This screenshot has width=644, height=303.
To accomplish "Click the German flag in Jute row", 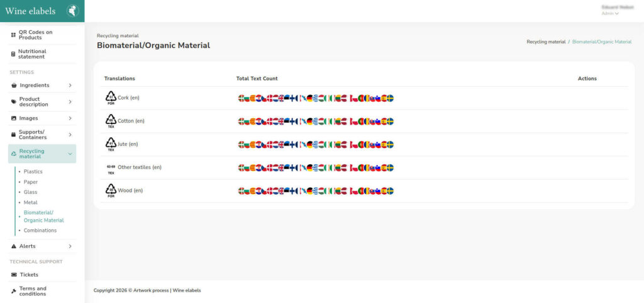I will pyautogui.click(x=309, y=144).
